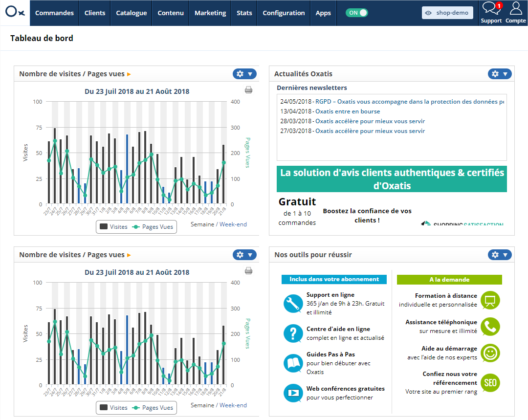This screenshot has width=528, height=420.
Task: Print the top visits chart
Action: coord(248,90)
